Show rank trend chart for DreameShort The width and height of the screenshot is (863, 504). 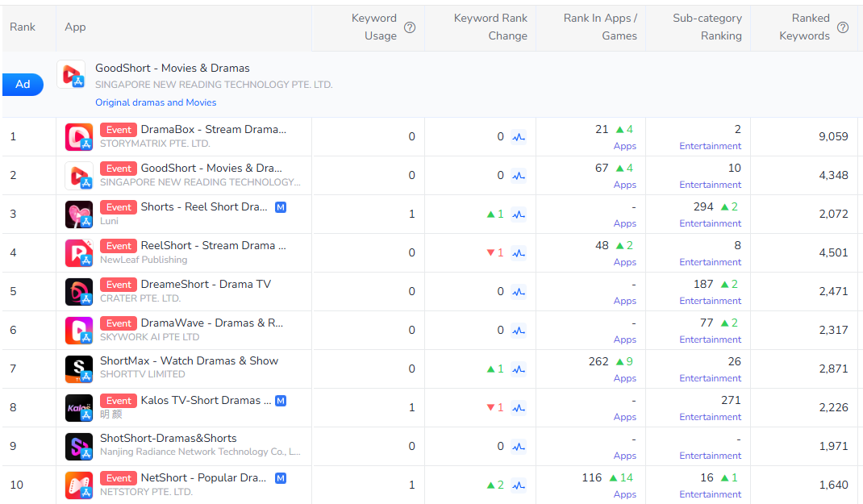tap(519, 292)
